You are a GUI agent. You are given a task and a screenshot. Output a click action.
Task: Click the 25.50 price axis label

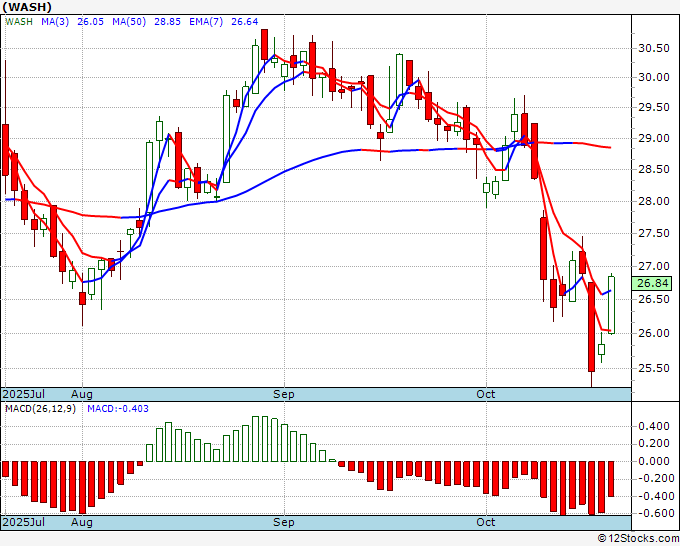click(x=654, y=368)
